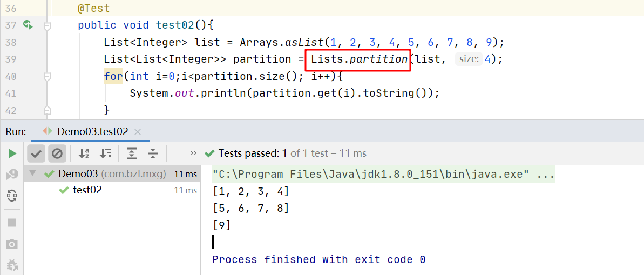Screen dimensions: 644x275
Task: Toggle auto-test rerun icon
Action: pos(12,195)
